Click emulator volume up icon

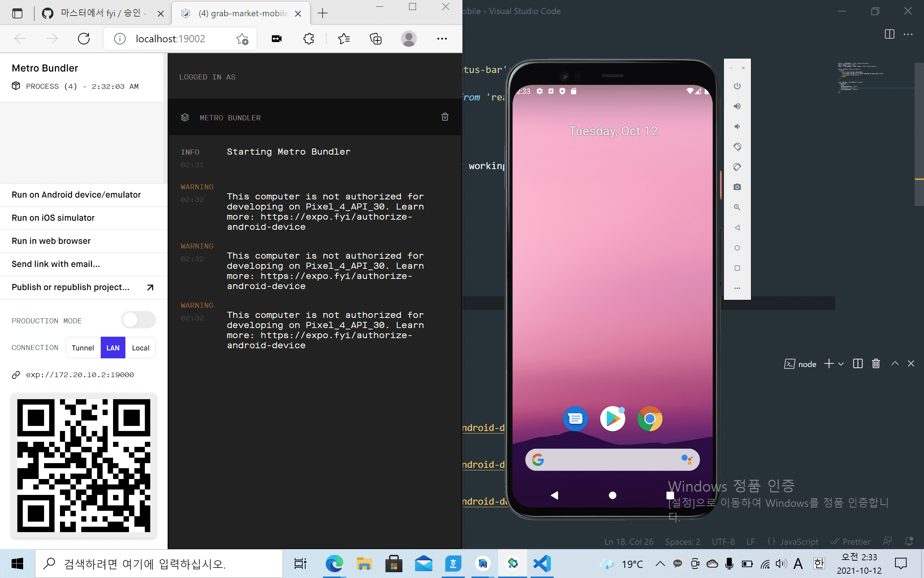point(737,106)
